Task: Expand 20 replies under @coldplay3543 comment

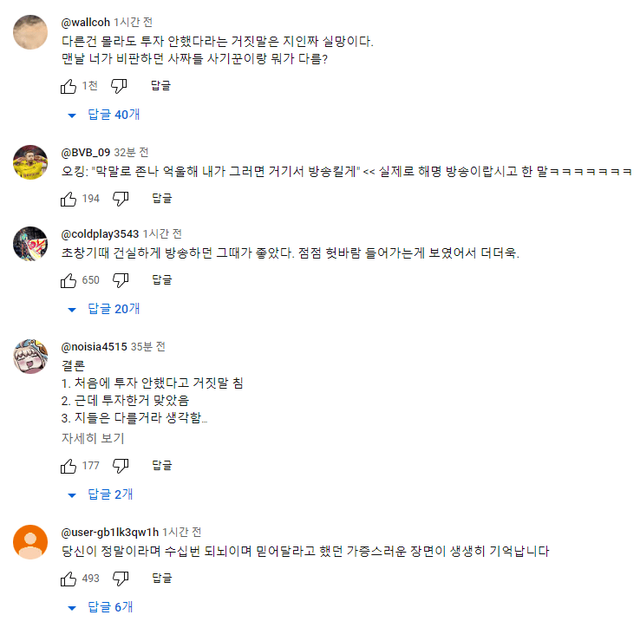Action: point(105,309)
